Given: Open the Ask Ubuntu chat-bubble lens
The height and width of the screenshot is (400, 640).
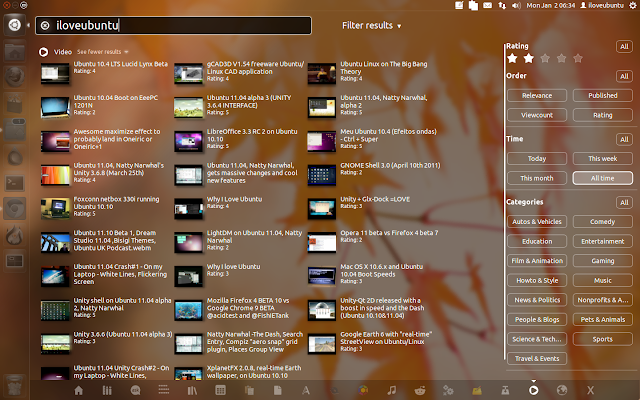Looking at the screenshot, I should coord(136,391).
